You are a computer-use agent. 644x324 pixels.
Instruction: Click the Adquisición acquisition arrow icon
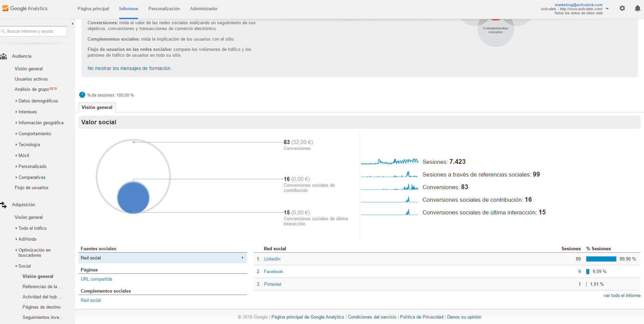tap(4, 205)
